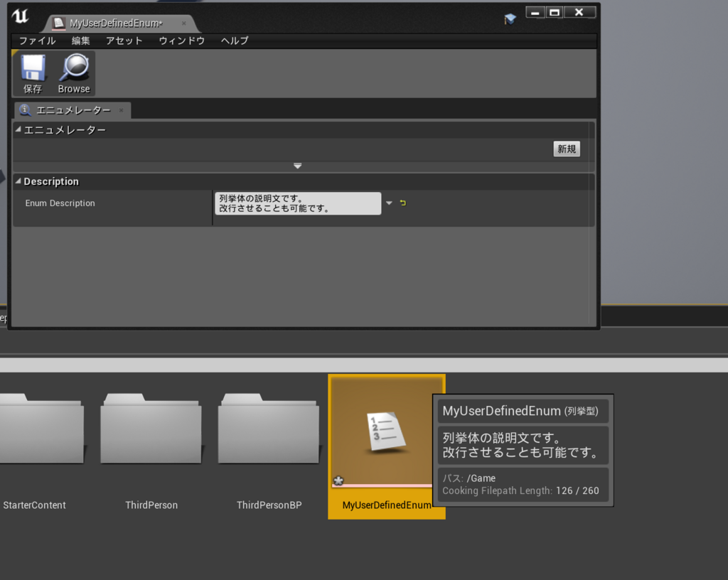Viewport: 728px width, 580px height.
Task: Click the エニュメレーター tab magnifier icon
Action: [x=25, y=110]
